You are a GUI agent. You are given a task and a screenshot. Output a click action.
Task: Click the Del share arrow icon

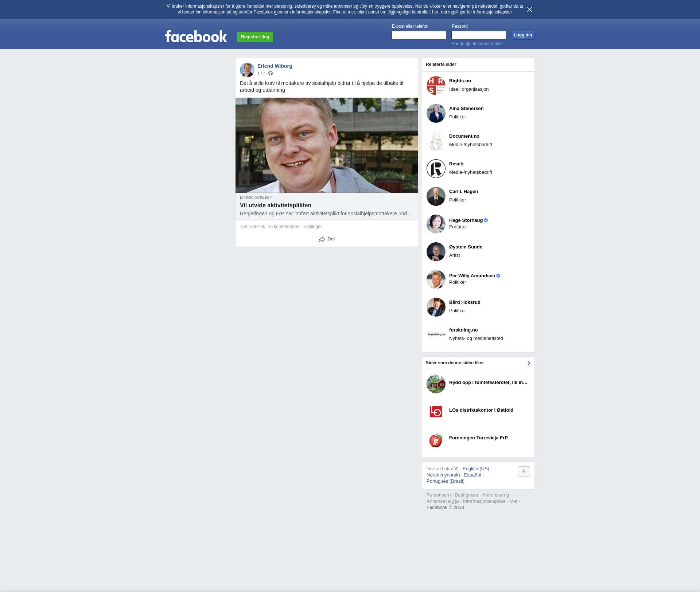(x=322, y=239)
